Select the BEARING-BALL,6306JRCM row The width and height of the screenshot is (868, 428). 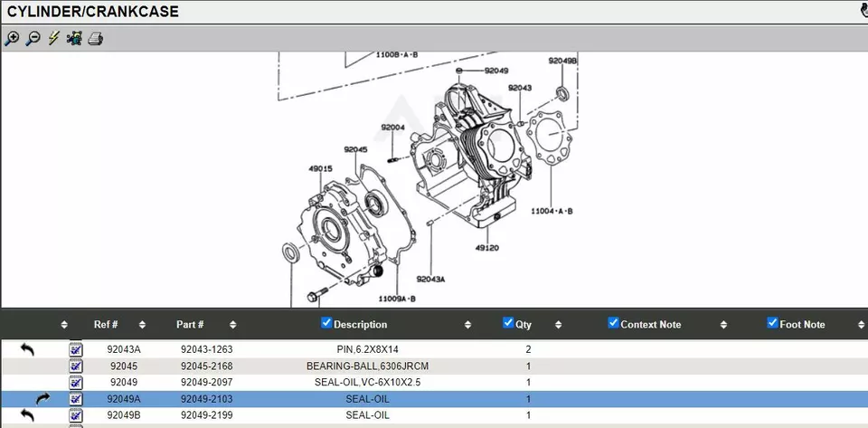pyautogui.click(x=367, y=366)
